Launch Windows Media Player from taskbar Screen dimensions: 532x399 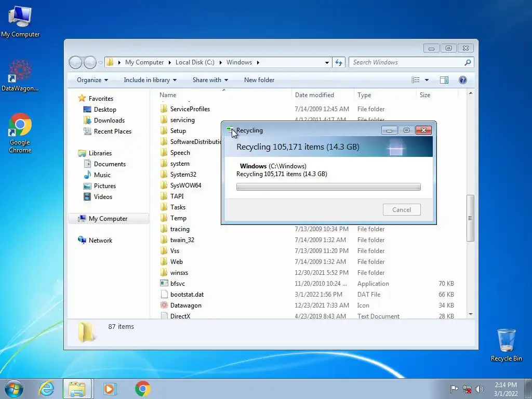(x=109, y=389)
